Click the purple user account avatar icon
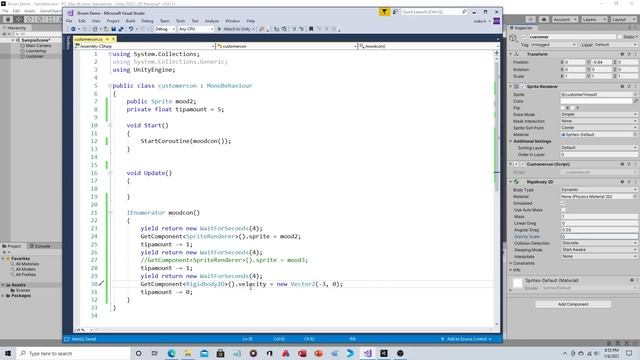 [496, 21]
